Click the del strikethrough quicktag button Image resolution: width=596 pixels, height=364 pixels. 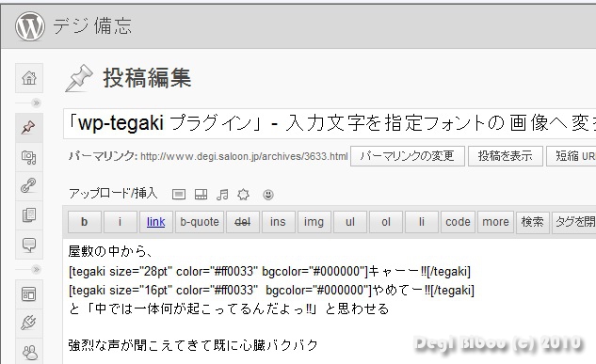243,222
